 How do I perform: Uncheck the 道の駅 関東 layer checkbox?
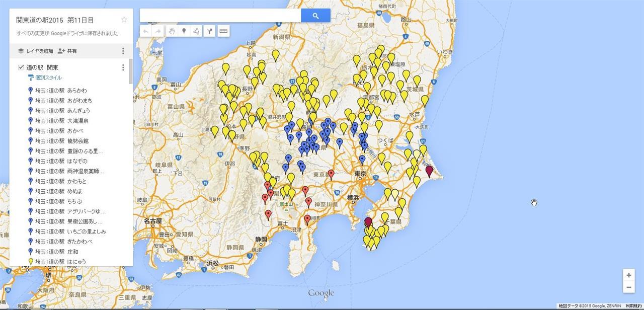[x=21, y=67]
